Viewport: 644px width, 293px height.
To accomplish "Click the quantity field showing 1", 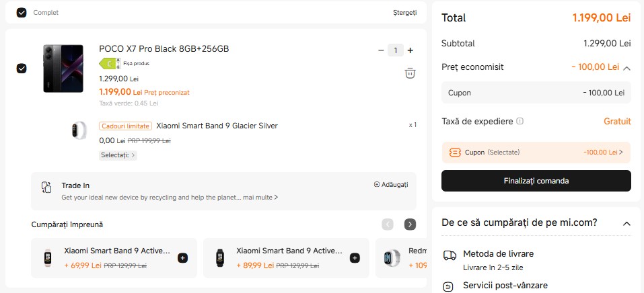I will pyautogui.click(x=396, y=50).
